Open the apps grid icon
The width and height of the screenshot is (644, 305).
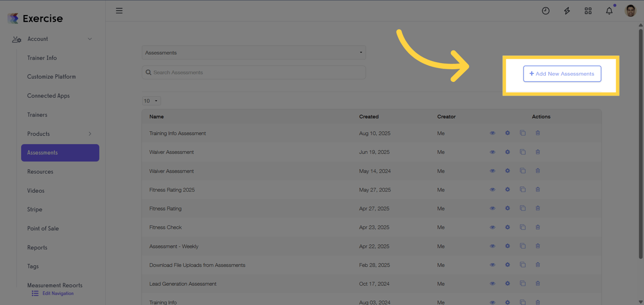pos(588,10)
